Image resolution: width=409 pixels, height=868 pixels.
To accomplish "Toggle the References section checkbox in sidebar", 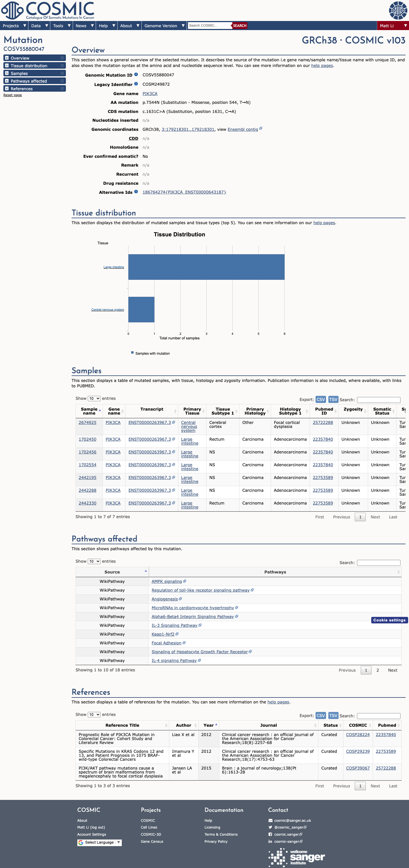I will tap(7, 89).
